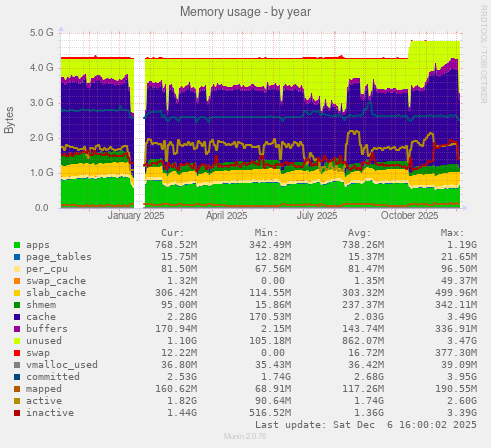The width and height of the screenshot is (491, 448).
Task: Click the 'active' legend label
Action: tap(44, 401)
